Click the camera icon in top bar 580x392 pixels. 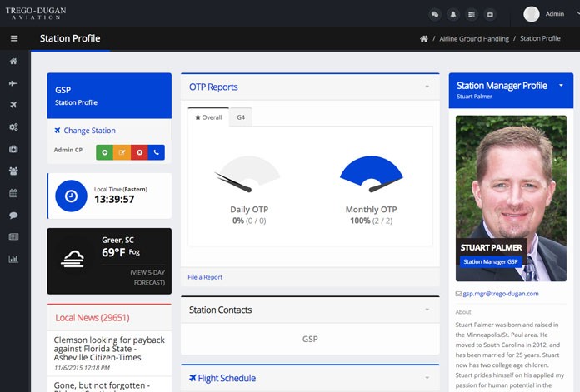(490, 14)
